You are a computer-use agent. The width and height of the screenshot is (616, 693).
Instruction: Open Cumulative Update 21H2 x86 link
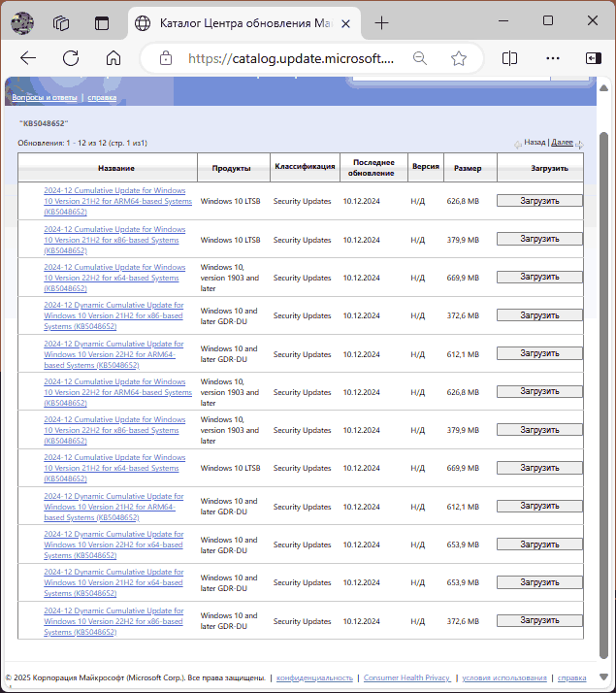114,240
